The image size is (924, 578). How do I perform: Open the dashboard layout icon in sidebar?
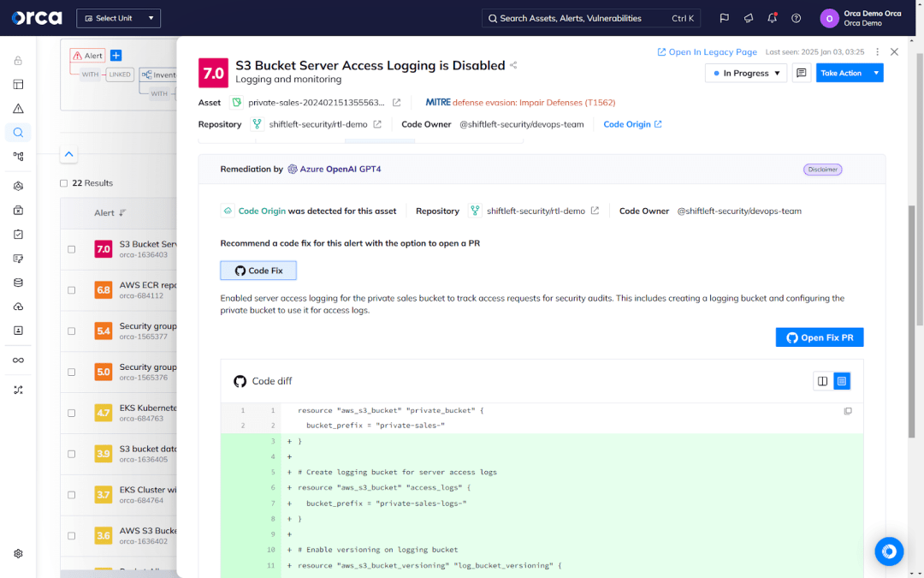coord(18,84)
